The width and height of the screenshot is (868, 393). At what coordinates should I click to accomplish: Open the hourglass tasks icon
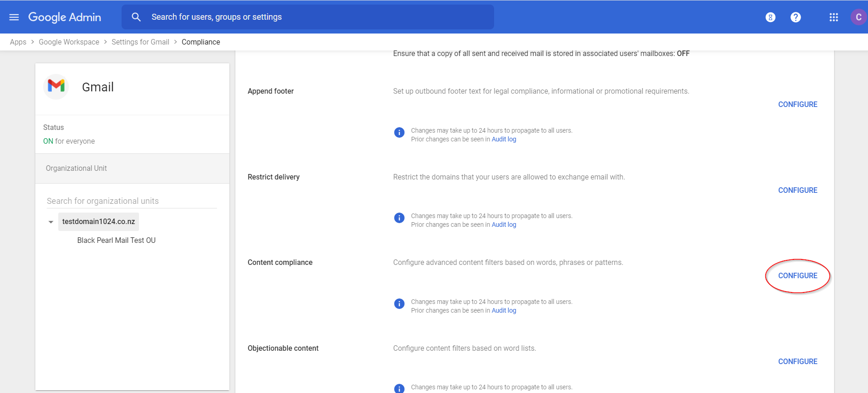[770, 17]
